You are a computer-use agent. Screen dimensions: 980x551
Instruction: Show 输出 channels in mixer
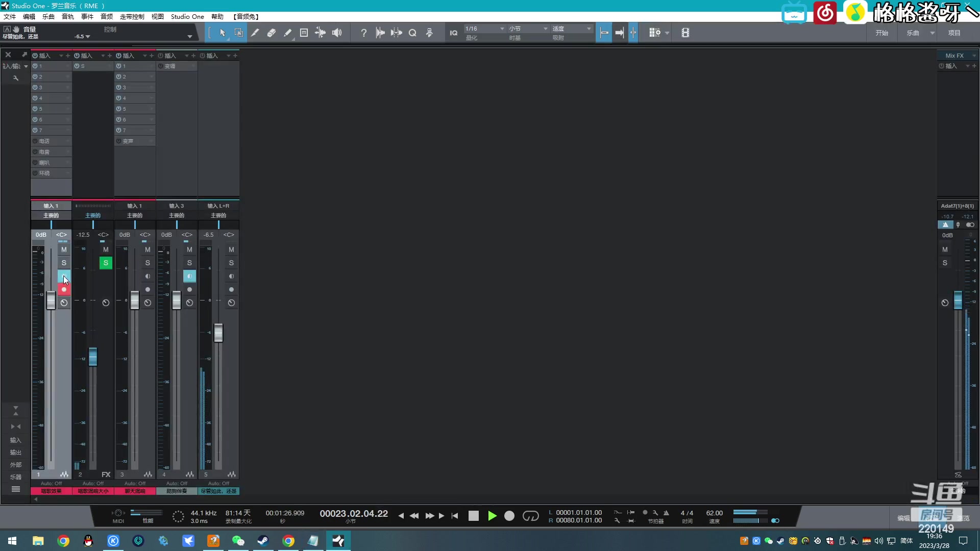click(x=16, y=453)
